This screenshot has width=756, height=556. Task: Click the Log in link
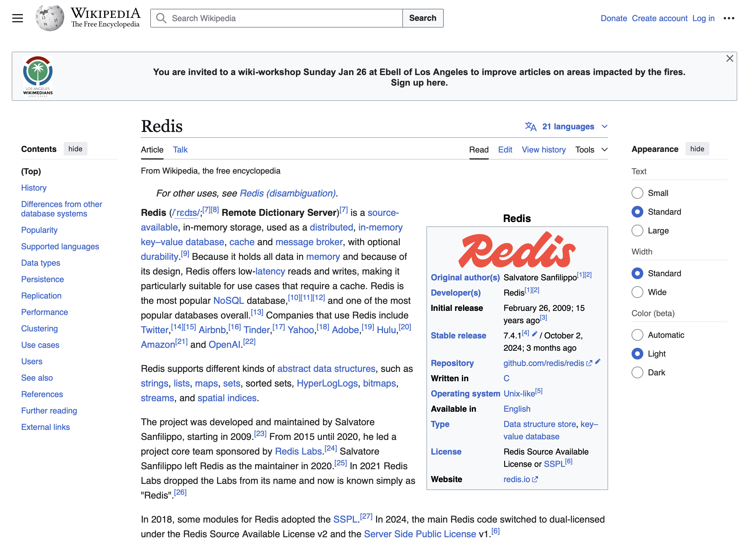tap(703, 18)
